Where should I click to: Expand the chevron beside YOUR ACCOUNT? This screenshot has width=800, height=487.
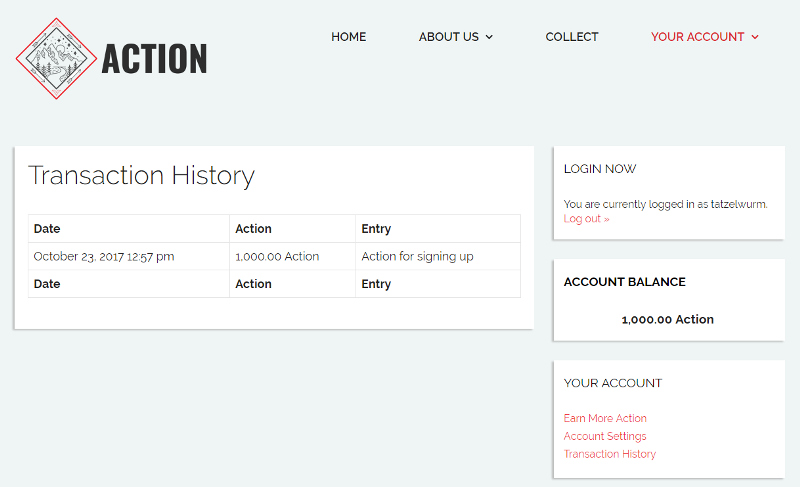click(x=755, y=38)
